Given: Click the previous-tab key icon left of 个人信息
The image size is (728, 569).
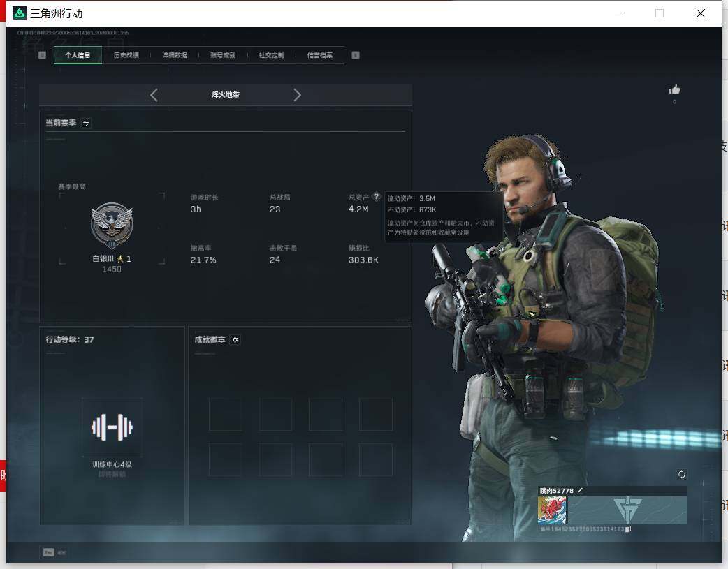Looking at the screenshot, I should pos(42,55).
